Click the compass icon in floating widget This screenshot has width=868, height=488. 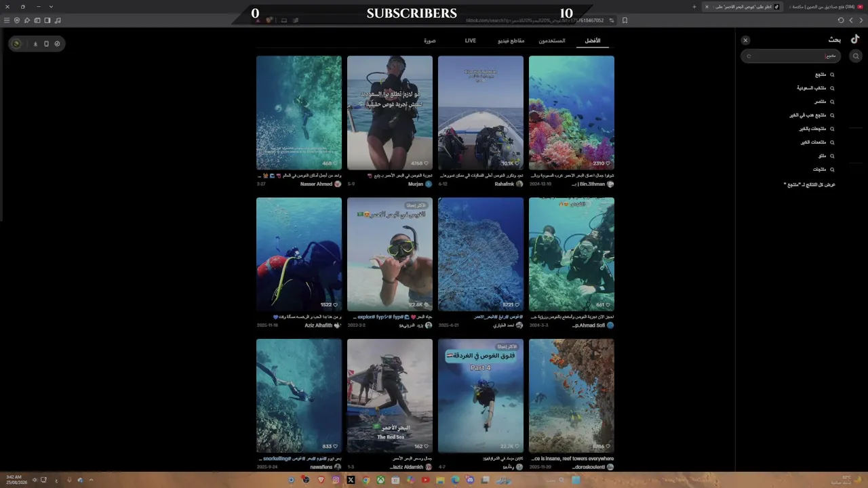(57, 44)
